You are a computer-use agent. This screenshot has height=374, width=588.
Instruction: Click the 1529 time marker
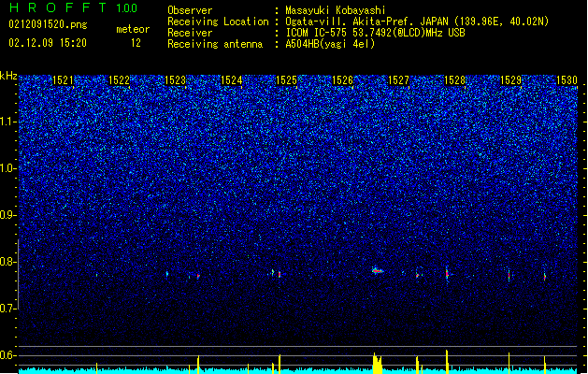point(510,80)
